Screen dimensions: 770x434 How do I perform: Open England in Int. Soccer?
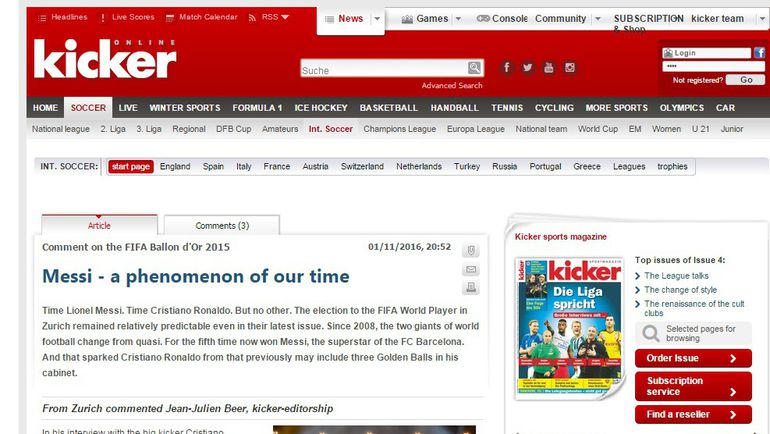click(175, 166)
